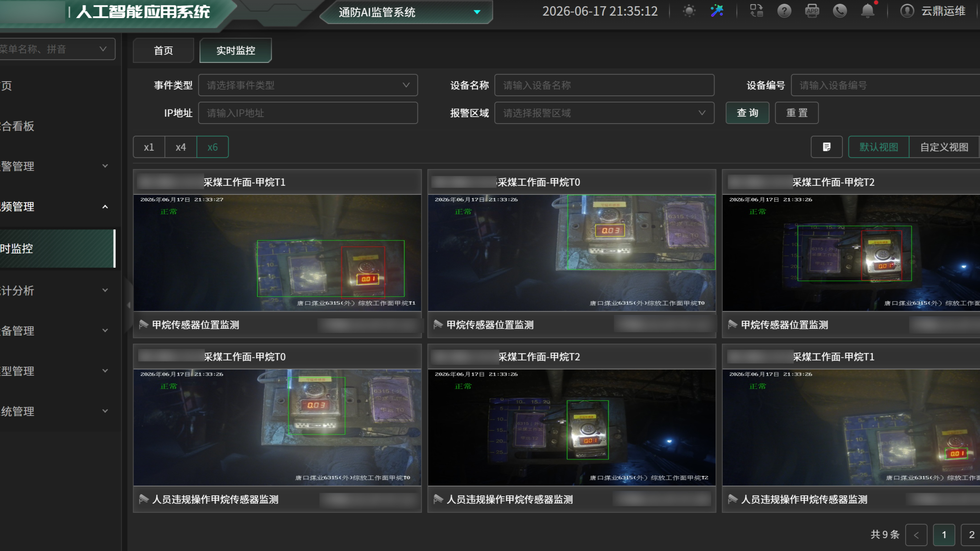Switch to 自定义视图 view mode
Viewport: 980px width, 551px height.
(944, 147)
